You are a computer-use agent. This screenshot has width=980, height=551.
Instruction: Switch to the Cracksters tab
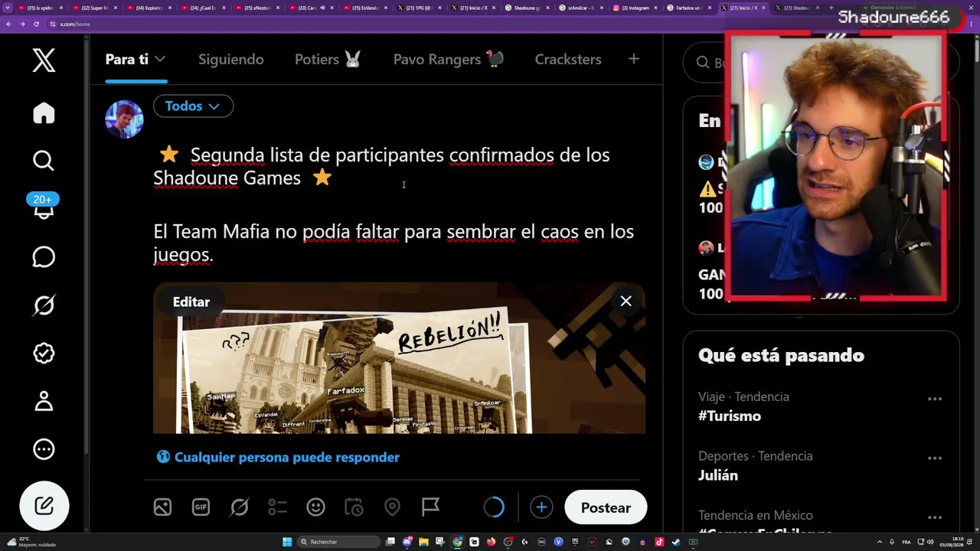568,60
